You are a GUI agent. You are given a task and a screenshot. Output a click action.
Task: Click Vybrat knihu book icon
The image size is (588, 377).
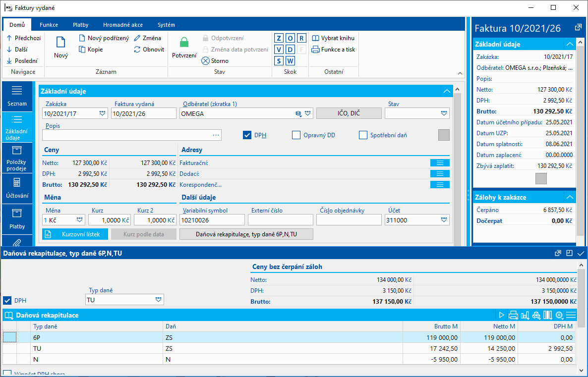click(315, 38)
